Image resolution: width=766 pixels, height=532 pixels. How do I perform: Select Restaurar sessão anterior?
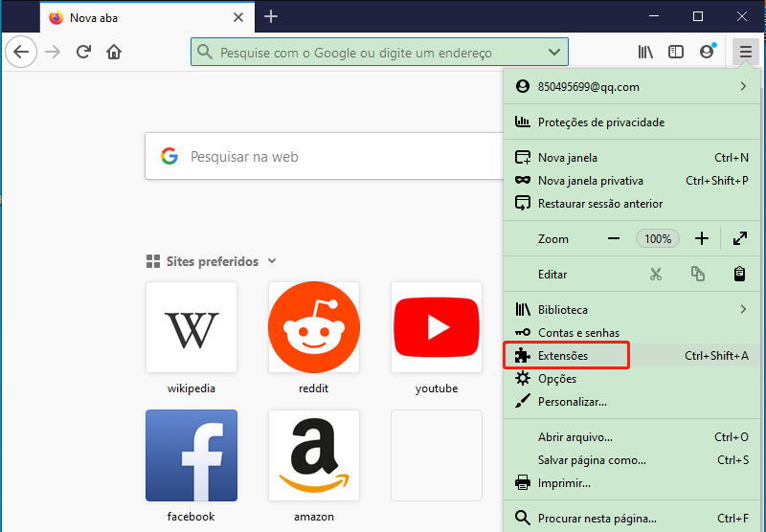(x=632, y=204)
